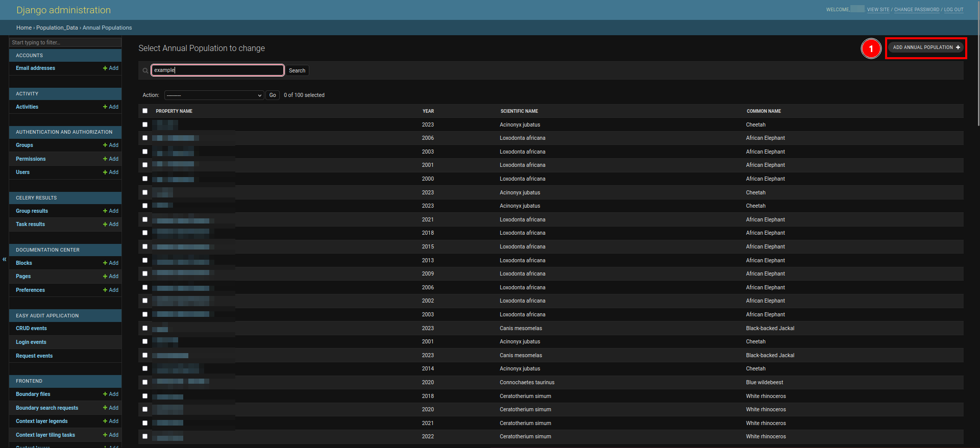980x448 pixels.
Task: Open the Request events sidebar link
Action: (x=34, y=356)
